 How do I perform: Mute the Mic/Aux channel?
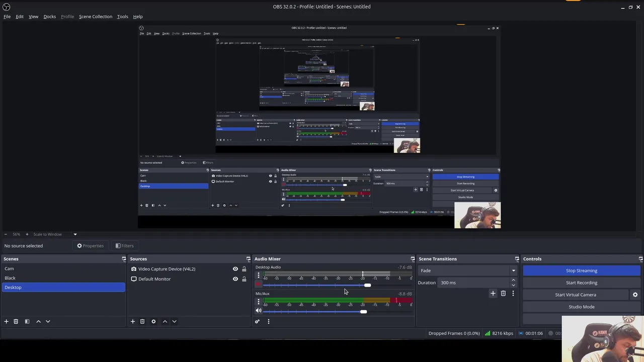click(x=259, y=311)
